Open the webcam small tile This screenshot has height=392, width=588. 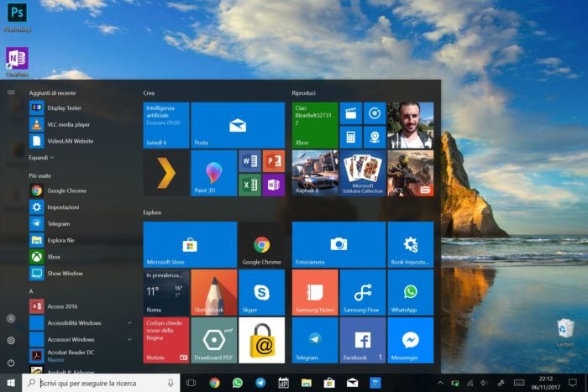pyautogui.click(x=375, y=137)
